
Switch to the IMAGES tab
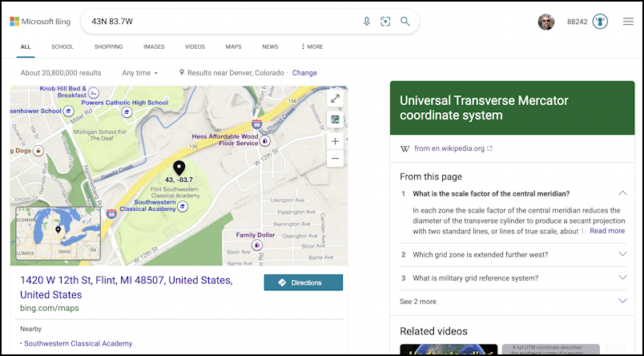pyautogui.click(x=154, y=47)
